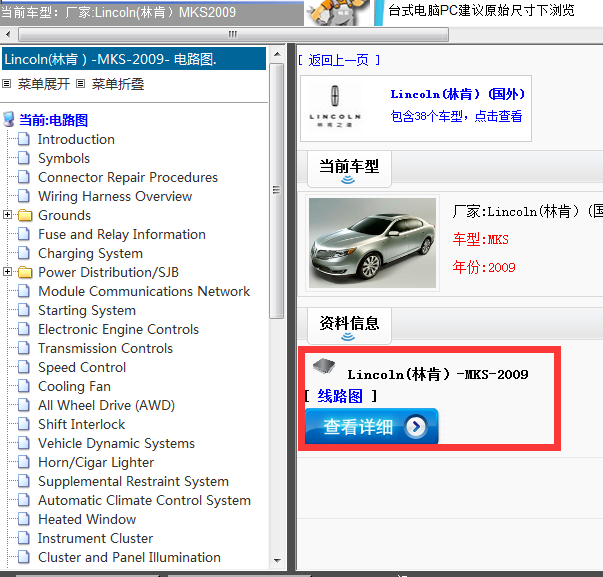603x577 pixels.
Task: Select Automatic Climate Control System
Action: point(144,500)
